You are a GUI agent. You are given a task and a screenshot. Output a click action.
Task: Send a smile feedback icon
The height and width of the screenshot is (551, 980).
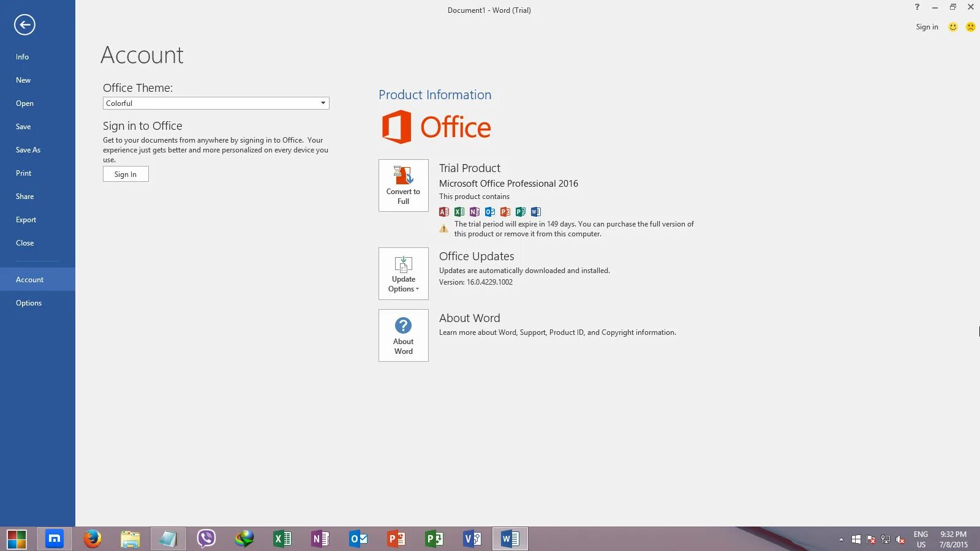(952, 27)
